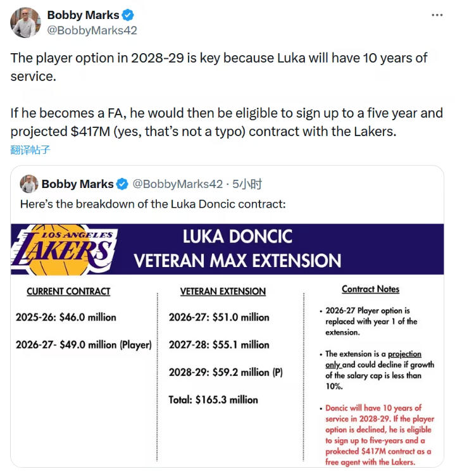The image size is (455, 476).
Task: Click the 翻译帖子 translate post link
Action: (x=30, y=150)
